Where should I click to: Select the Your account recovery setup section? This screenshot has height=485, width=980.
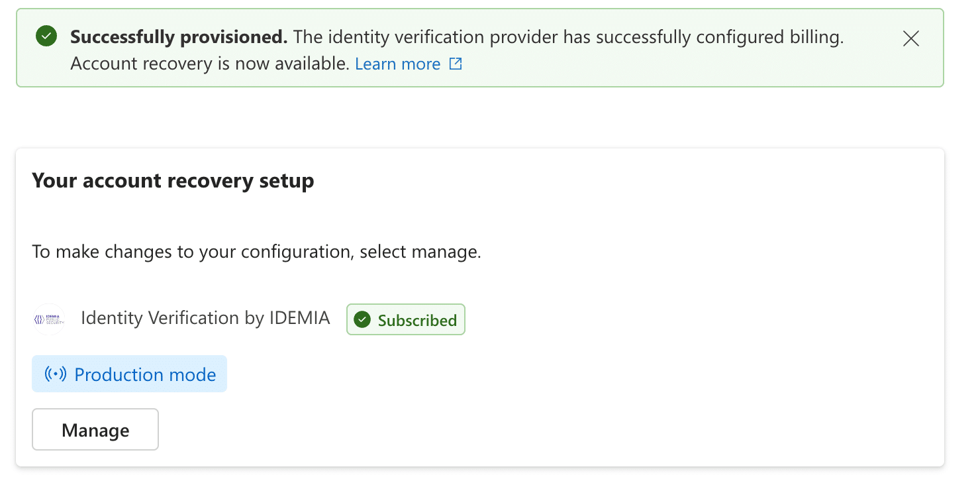[x=173, y=180]
